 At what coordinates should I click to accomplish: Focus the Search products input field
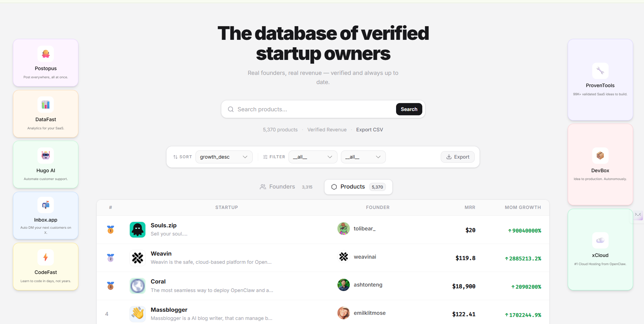coord(313,109)
